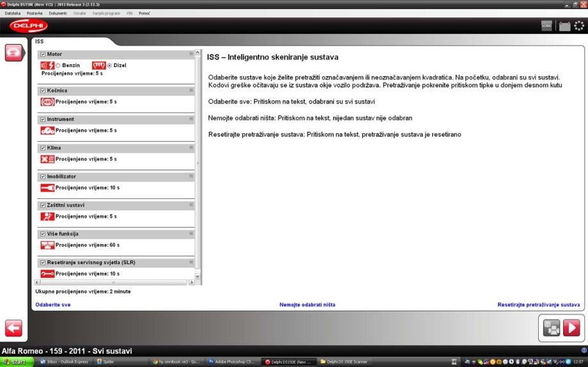Click the Delphi logo in the header
Image resolution: width=588 pixels, height=367 pixels.
(29, 26)
